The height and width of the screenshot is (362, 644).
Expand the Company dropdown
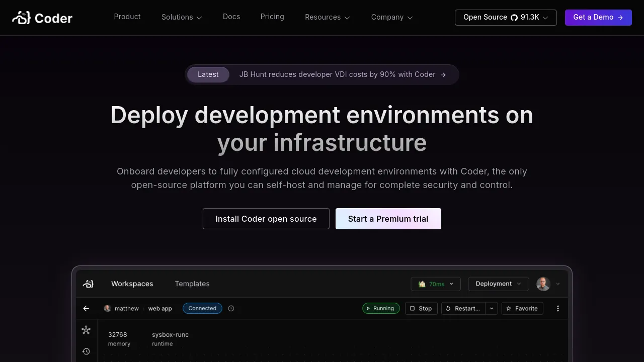click(x=392, y=17)
